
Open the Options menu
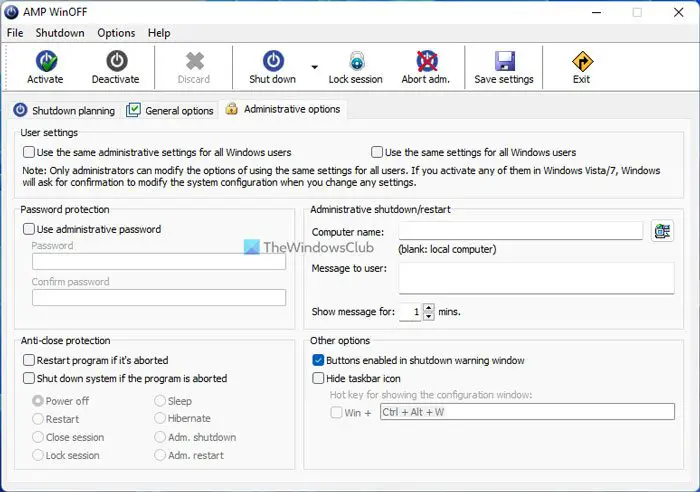[116, 33]
